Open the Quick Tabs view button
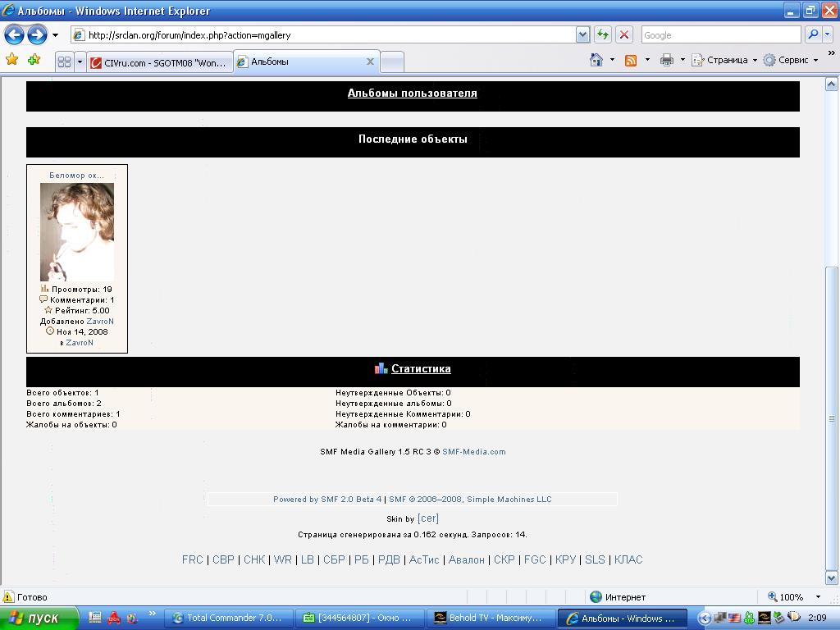This screenshot has height=630, width=840. (64, 62)
